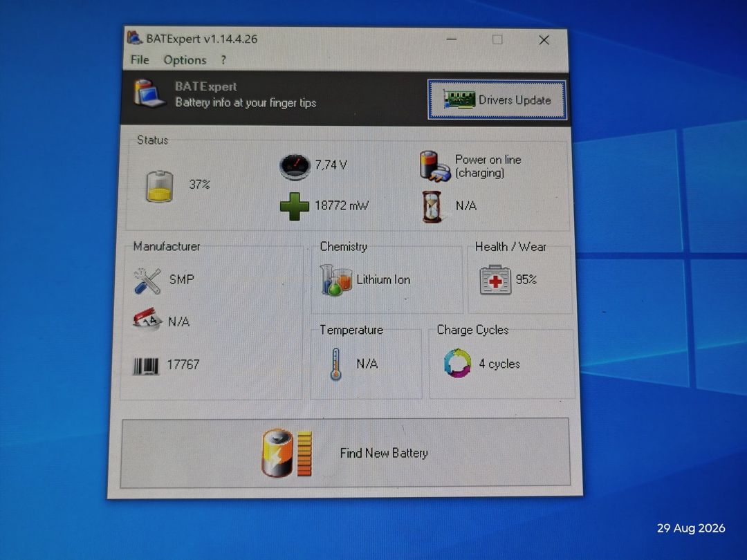Click the barcode serial number icon
This screenshot has width=747, height=560.
[146, 366]
